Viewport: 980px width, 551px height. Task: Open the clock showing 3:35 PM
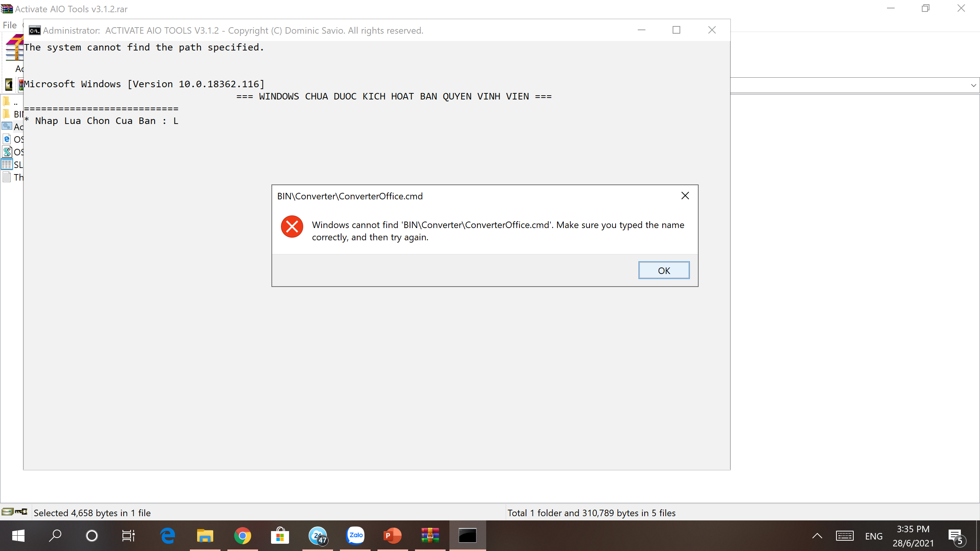pyautogui.click(x=913, y=536)
